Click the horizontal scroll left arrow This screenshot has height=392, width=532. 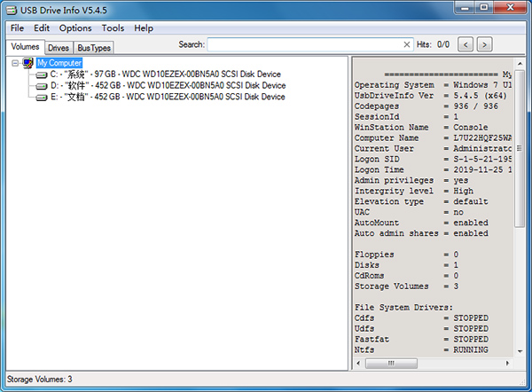[358, 363]
